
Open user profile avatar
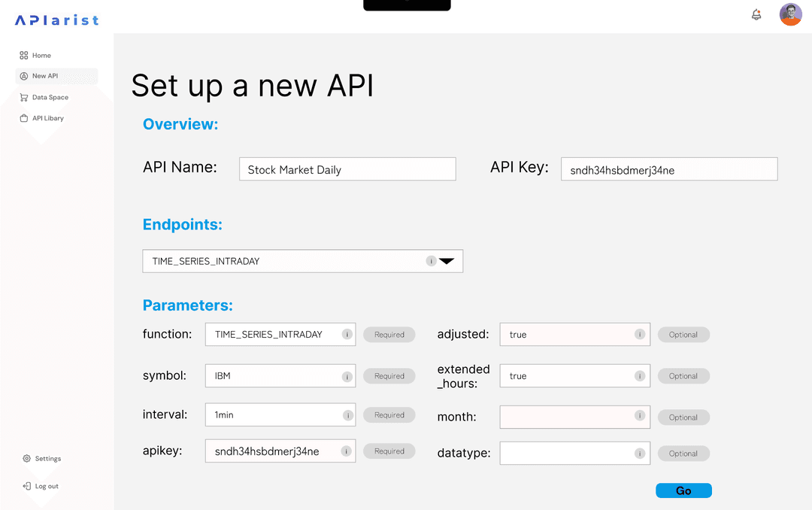click(790, 14)
